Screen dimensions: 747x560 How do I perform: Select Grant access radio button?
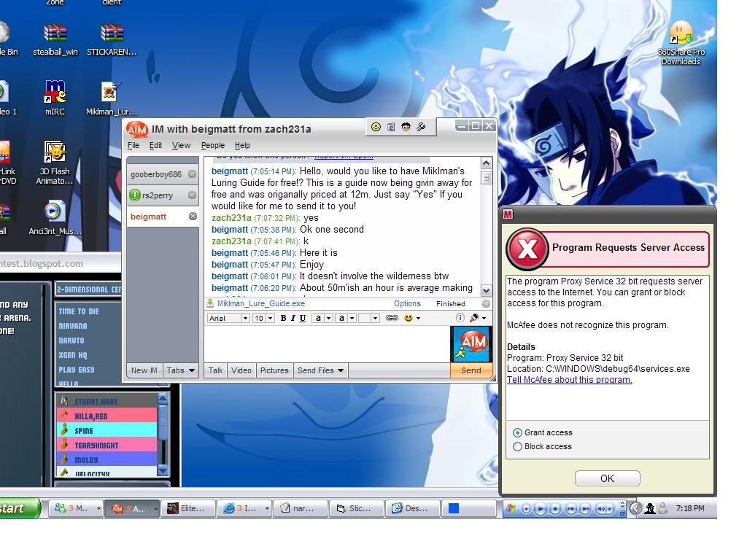point(517,432)
